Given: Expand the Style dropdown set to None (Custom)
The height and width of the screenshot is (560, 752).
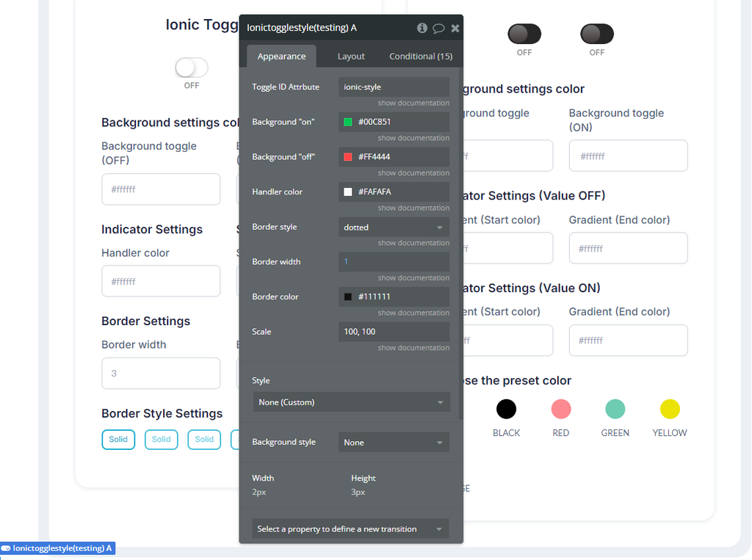Looking at the screenshot, I should pos(351,401).
